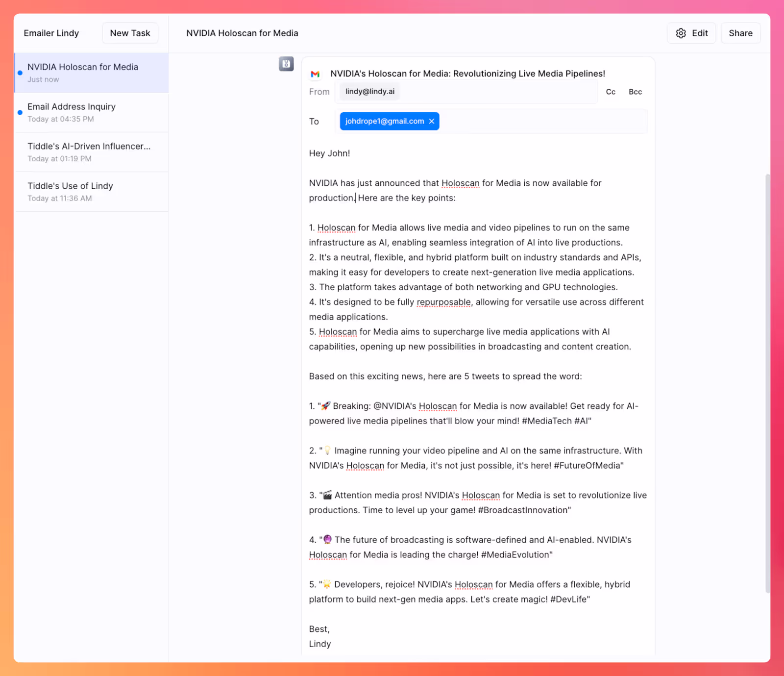
Task: Click 'Today at 01:19 PM' timestamp
Action: click(x=59, y=159)
